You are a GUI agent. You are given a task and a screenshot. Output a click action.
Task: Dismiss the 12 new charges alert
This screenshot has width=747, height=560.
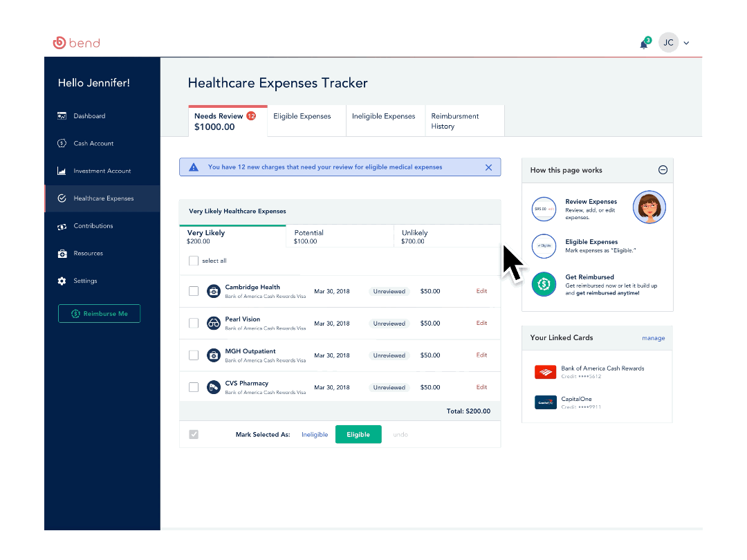[x=488, y=167]
